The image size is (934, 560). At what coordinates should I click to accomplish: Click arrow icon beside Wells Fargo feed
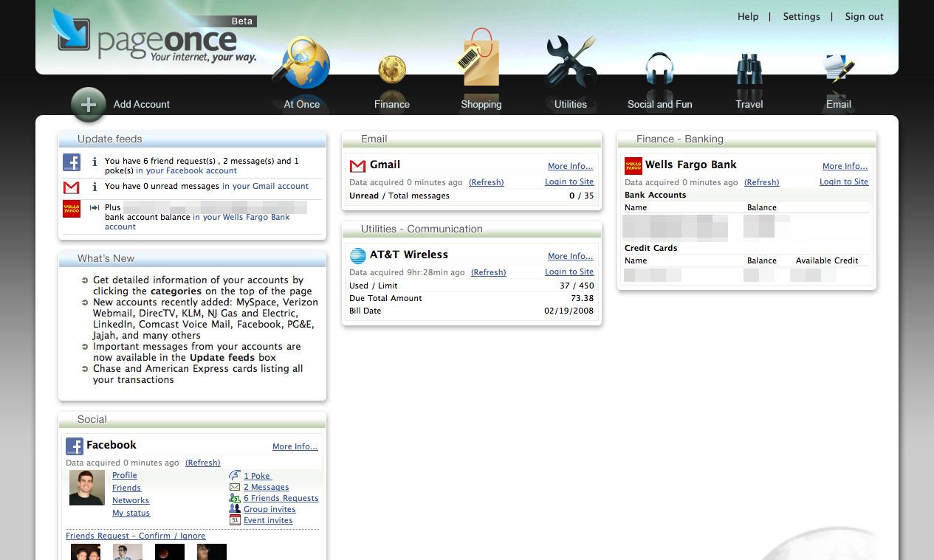[x=95, y=208]
